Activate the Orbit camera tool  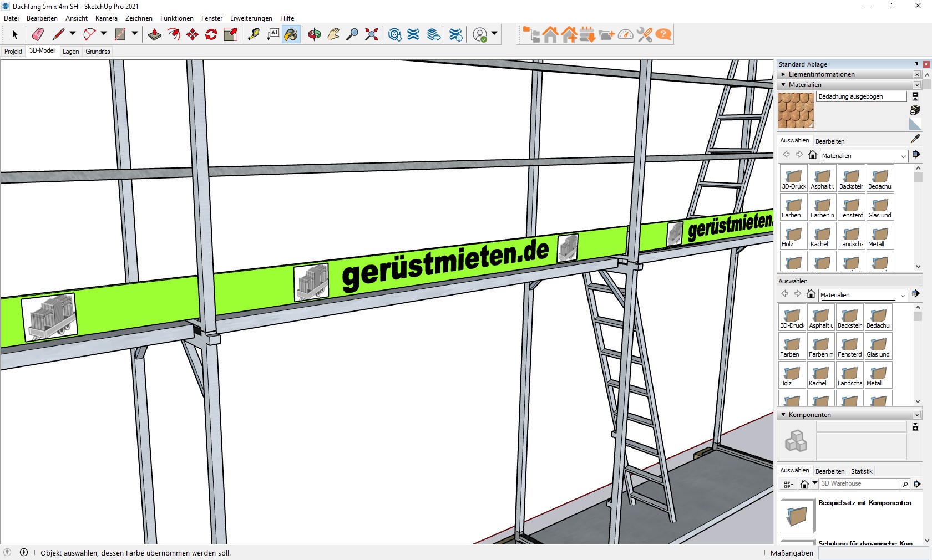[315, 34]
